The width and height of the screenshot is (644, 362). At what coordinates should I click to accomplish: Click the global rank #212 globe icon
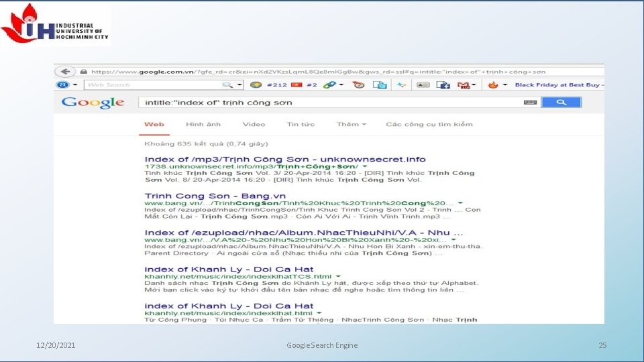(x=256, y=85)
